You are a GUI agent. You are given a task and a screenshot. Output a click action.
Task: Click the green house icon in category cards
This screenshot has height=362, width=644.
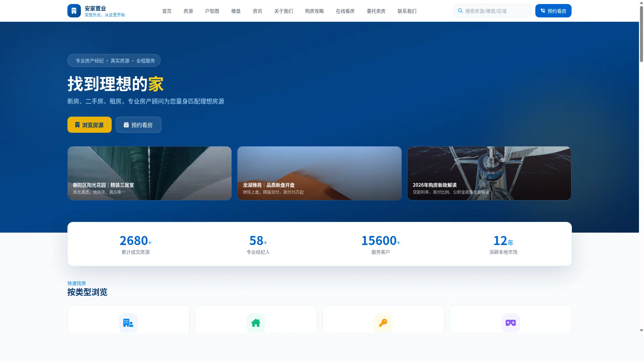(256, 322)
